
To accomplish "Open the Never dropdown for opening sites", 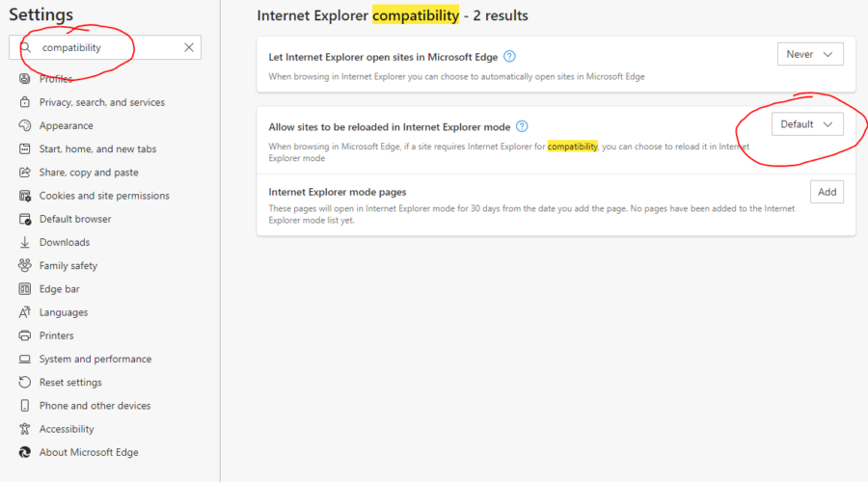I will point(810,55).
